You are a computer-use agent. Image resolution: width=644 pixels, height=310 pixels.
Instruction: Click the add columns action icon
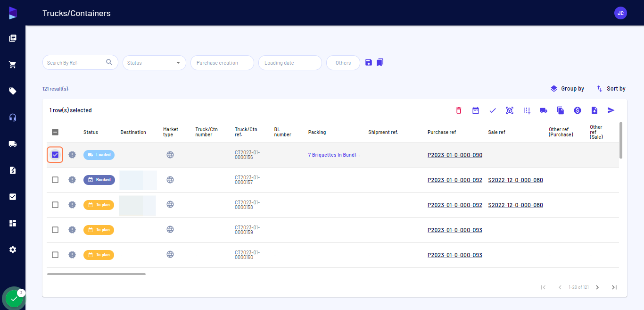(x=527, y=110)
